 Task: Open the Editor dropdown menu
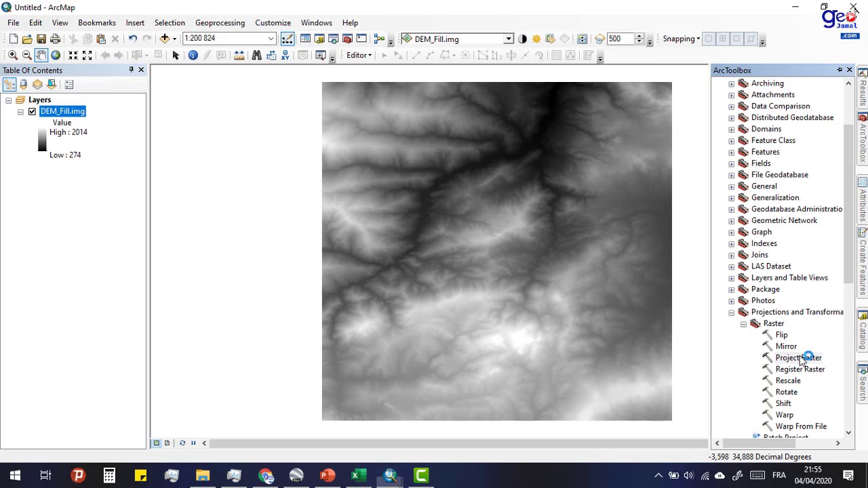click(x=359, y=55)
